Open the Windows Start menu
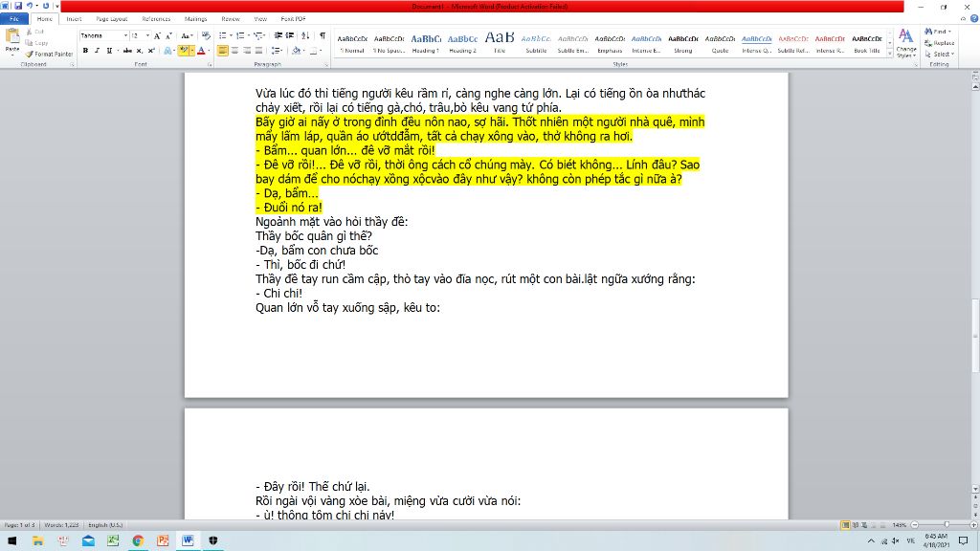This screenshot has height=551, width=980. (x=11, y=540)
